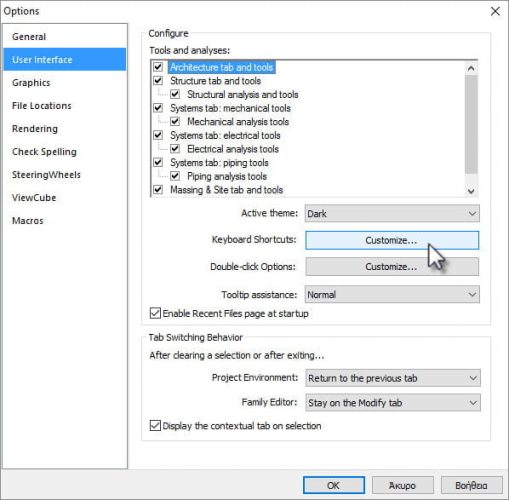509x500 pixels.
Task: Select 'Architecture tab and tools' highlighted row text
Action: click(222, 67)
